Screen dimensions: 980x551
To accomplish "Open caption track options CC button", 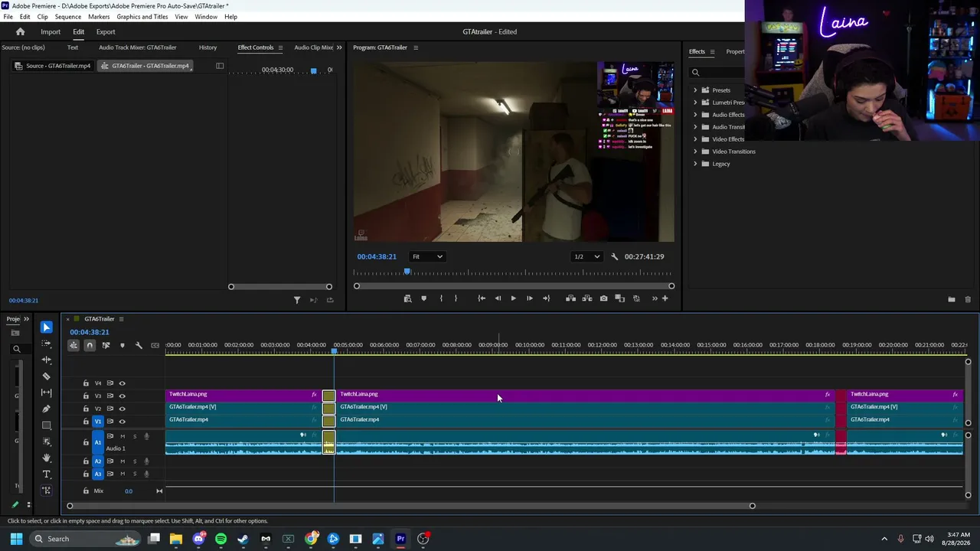I will [155, 345].
